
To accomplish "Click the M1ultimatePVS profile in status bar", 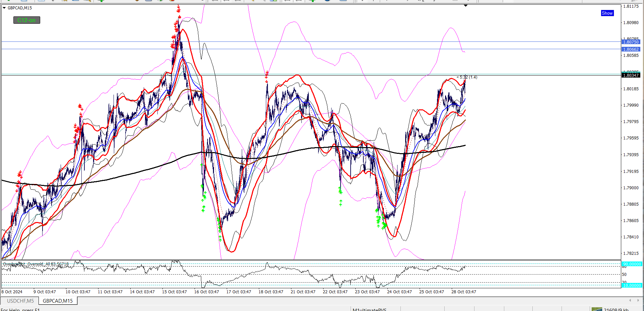I will (x=369, y=309).
